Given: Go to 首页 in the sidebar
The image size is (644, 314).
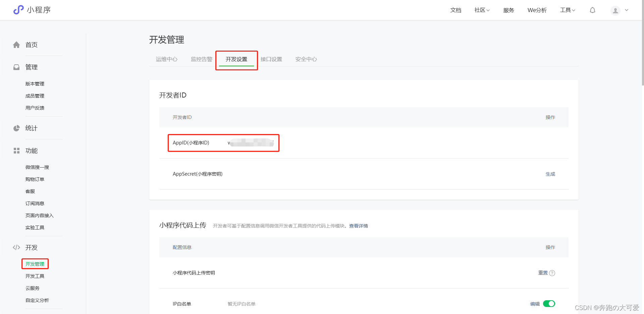Looking at the screenshot, I should pos(32,45).
